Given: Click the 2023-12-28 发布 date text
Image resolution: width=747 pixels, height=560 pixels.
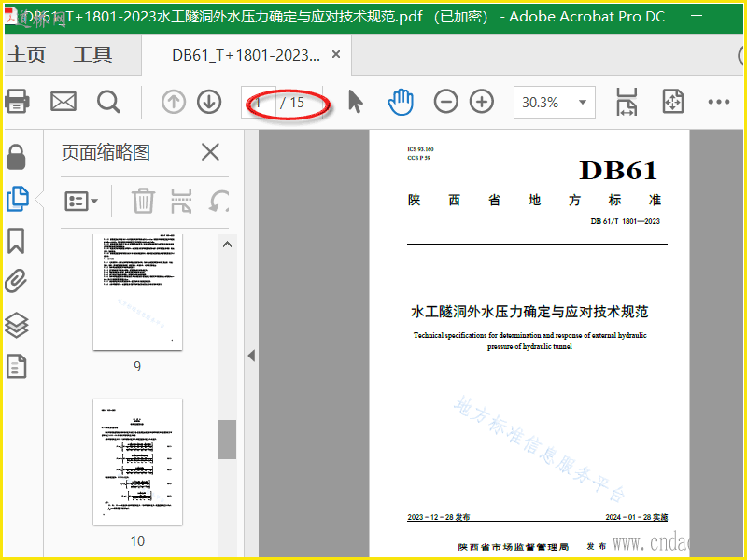Looking at the screenshot, I should [x=439, y=517].
